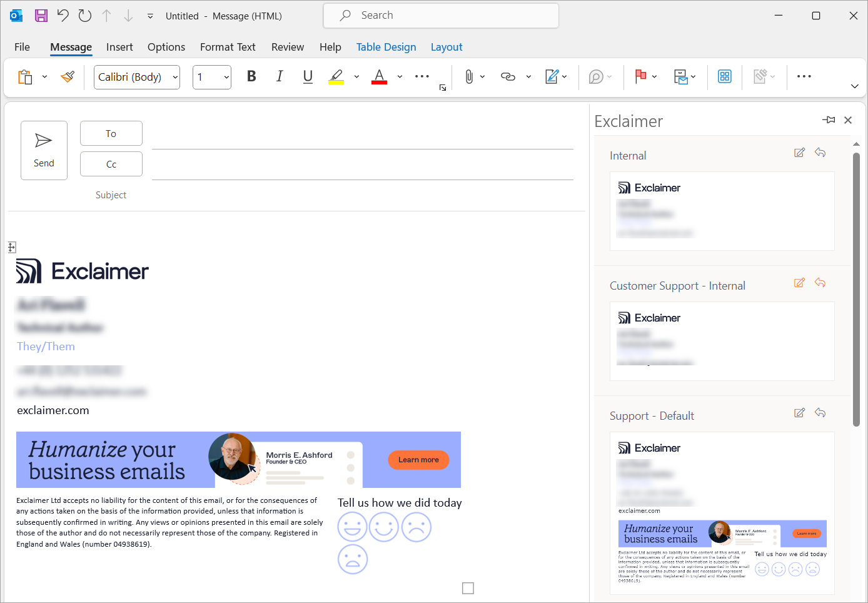Image resolution: width=868 pixels, height=603 pixels.
Task: Switch to the Review tab
Action: pyautogui.click(x=288, y=47)
